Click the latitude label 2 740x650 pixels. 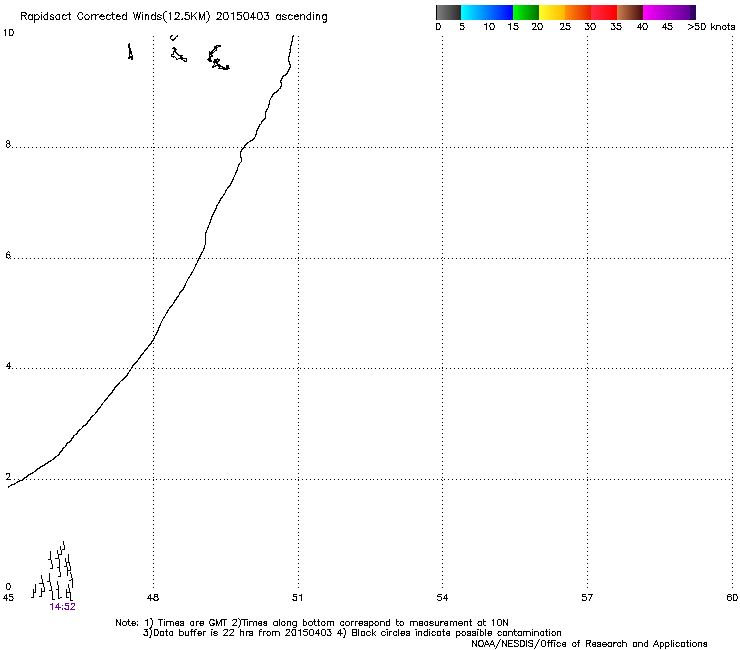click(8, 477)
